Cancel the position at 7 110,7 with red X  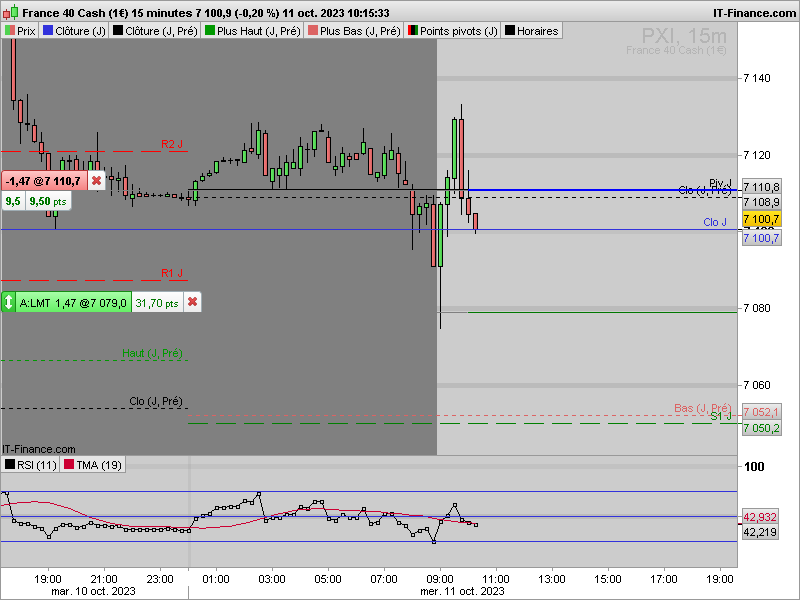tap(96, 181)
